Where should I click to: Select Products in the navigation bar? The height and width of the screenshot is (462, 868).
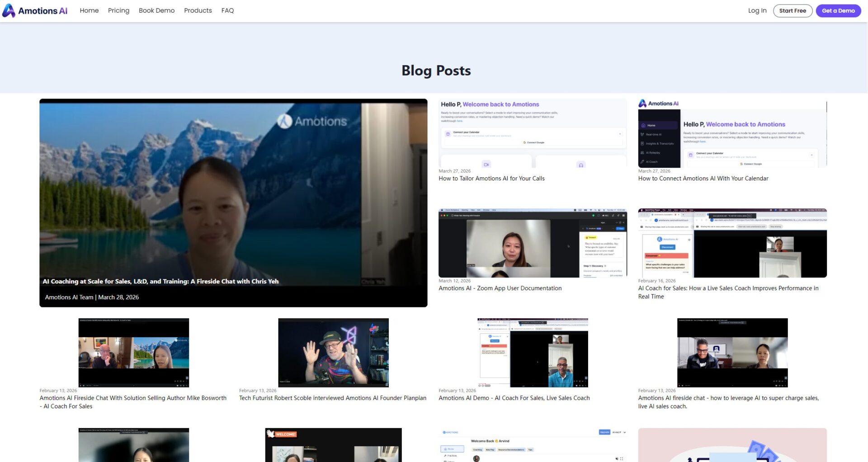[198, 10]
